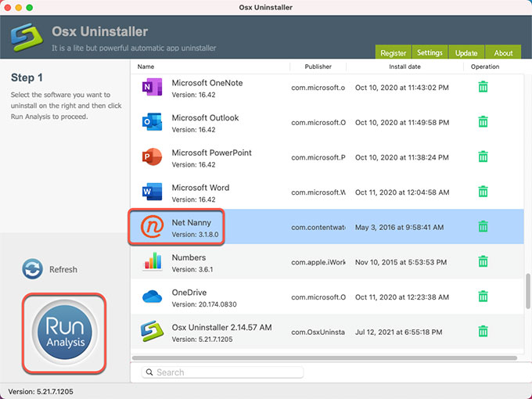The width and height of the screenshot is (532, 399).
Task: Click the green window zoom button
Action: coord(30,8)
